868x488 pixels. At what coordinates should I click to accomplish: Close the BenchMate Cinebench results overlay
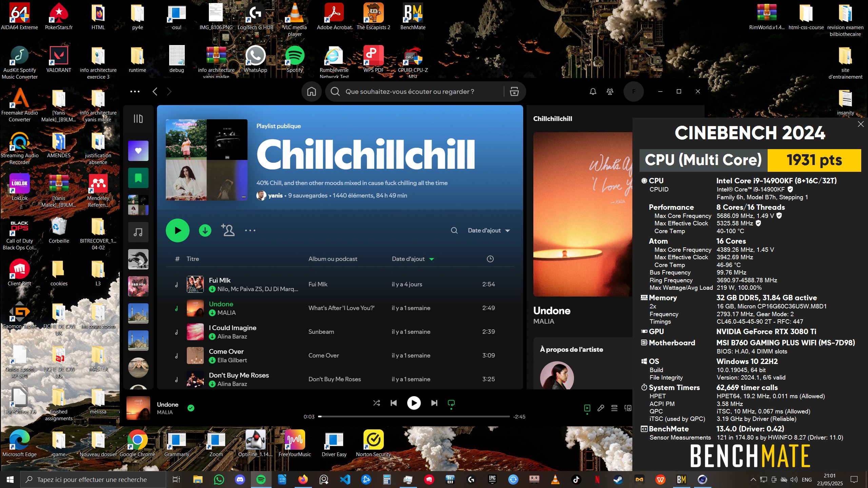pos(861,124)
